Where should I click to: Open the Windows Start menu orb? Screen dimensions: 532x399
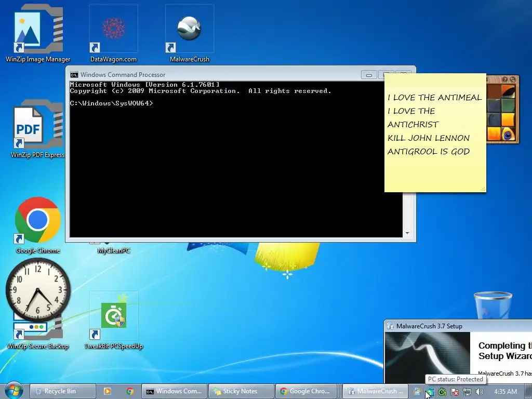14,391
